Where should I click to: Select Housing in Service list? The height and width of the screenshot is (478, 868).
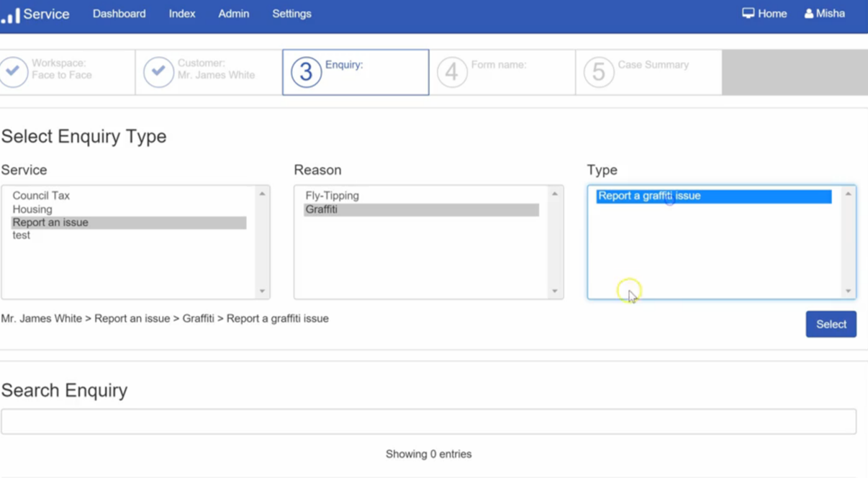129,209
